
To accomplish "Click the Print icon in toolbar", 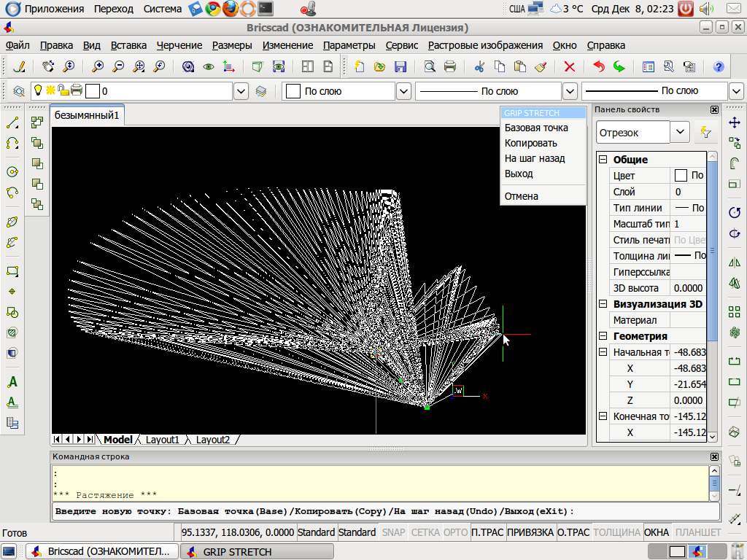I will (450, 67).
